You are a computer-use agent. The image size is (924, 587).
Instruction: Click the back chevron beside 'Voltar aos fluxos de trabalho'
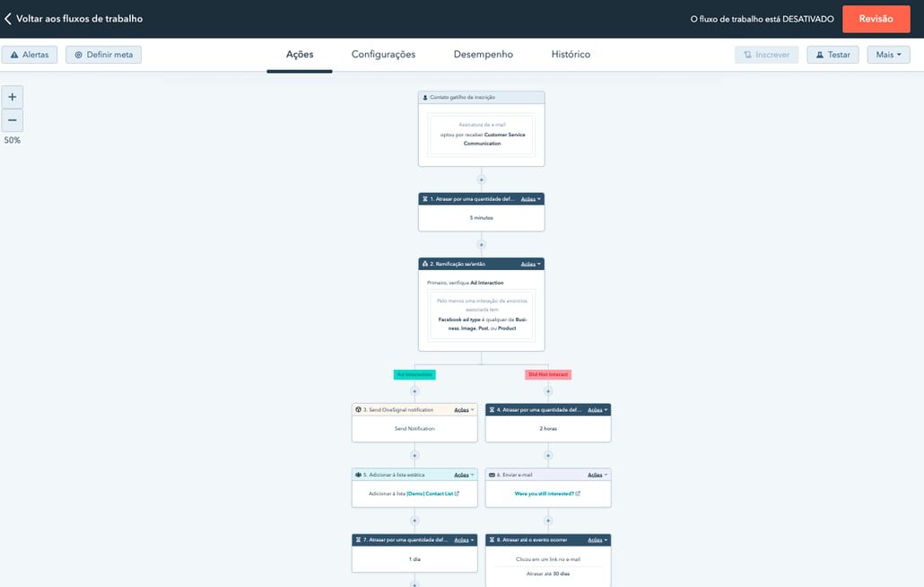pos(9,17)
